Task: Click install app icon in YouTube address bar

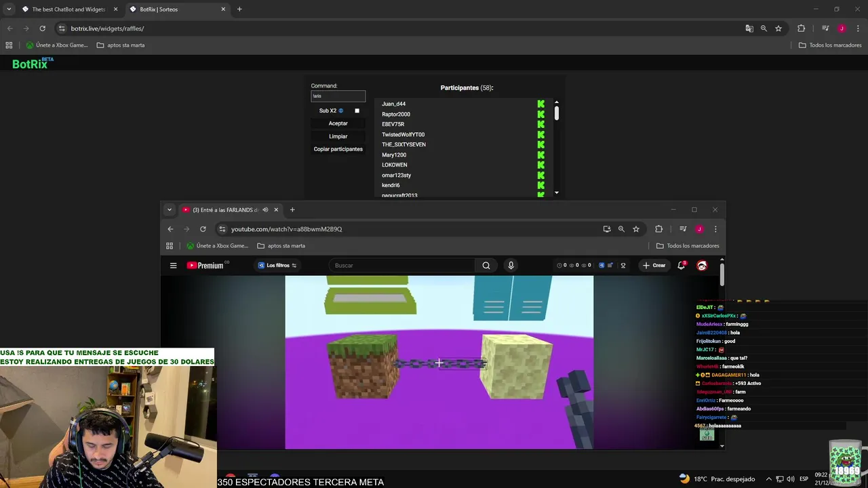Action: 607,229
